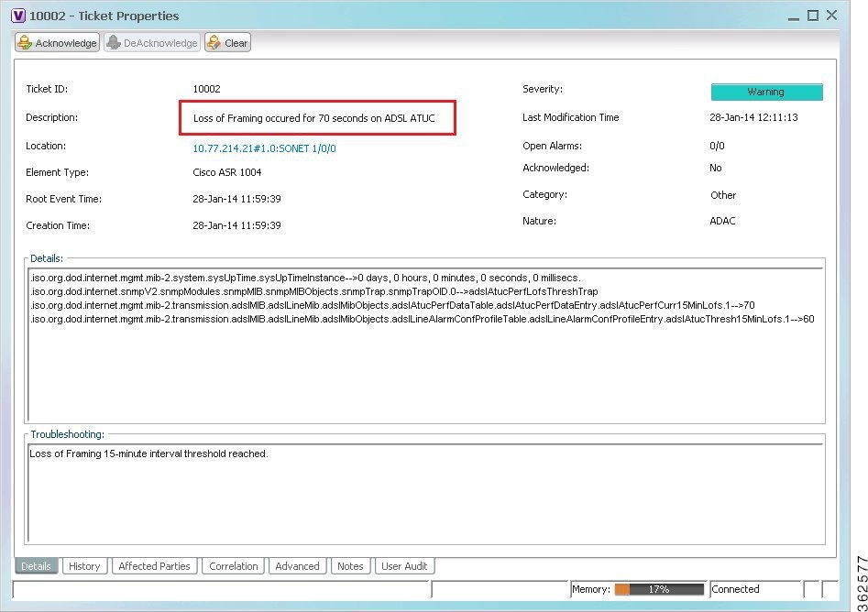
Task: Switch to the Correlation tab
Action: (x=233, y=566)
